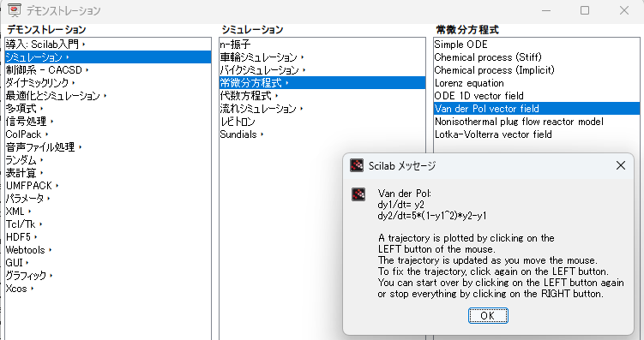Select シミュレーション in the demonstrations list
644x340 pixels.
point(108,57)
